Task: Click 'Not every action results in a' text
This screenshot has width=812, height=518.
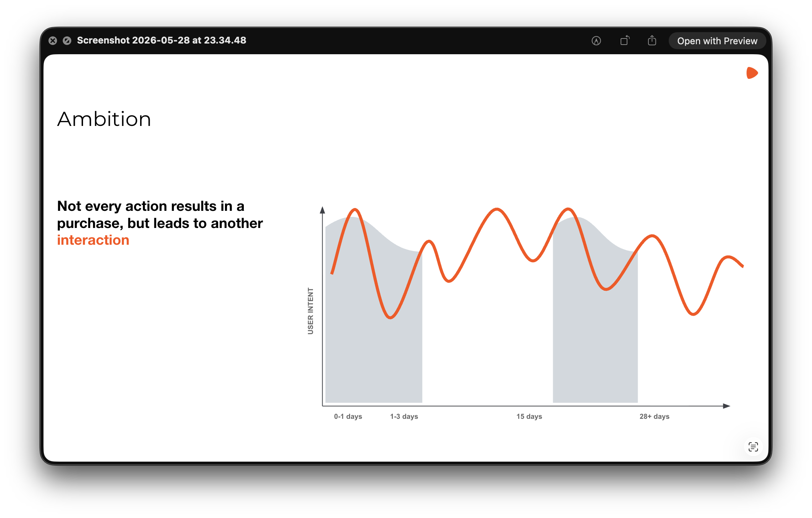Action: (151, 206)
